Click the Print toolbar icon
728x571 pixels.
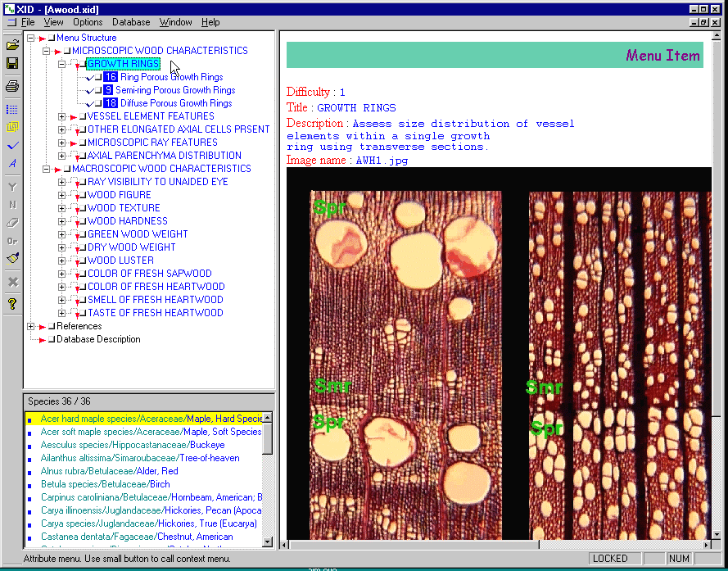[12, 86]
